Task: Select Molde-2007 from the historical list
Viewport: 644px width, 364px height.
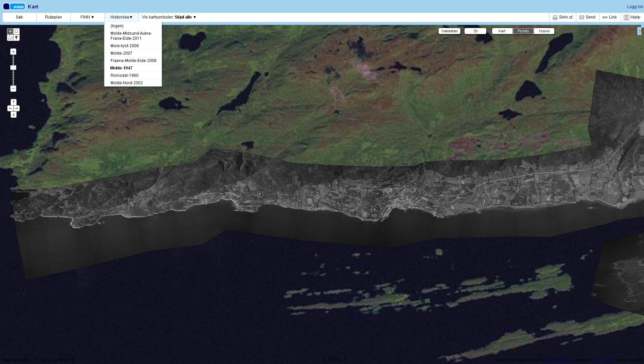Action: (121, 53)
